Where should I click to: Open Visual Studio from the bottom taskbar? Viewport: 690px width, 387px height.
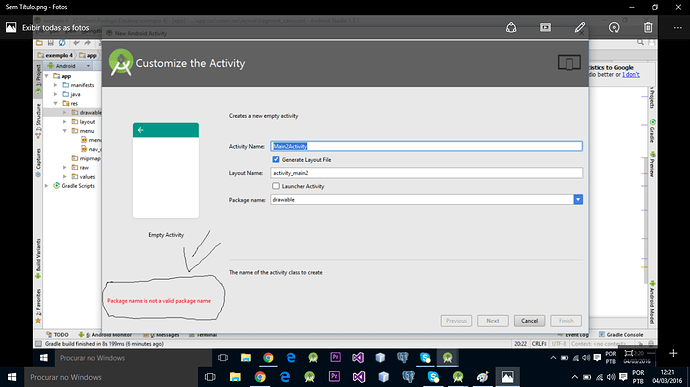click(x=359, y=377)
